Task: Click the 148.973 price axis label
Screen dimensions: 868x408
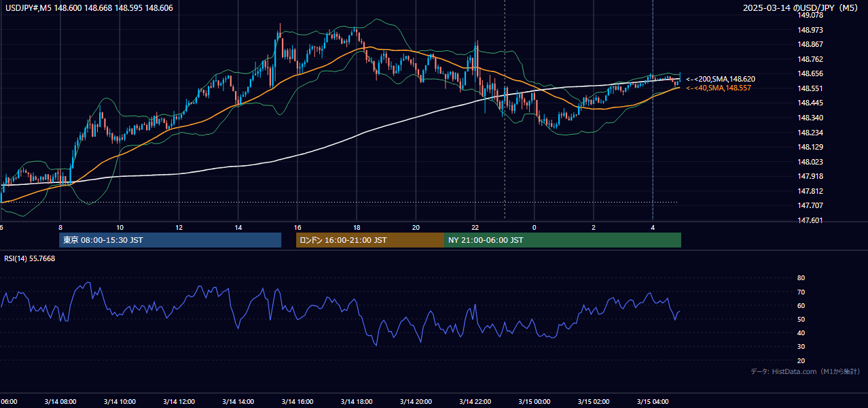Action: tap(810, 30)
